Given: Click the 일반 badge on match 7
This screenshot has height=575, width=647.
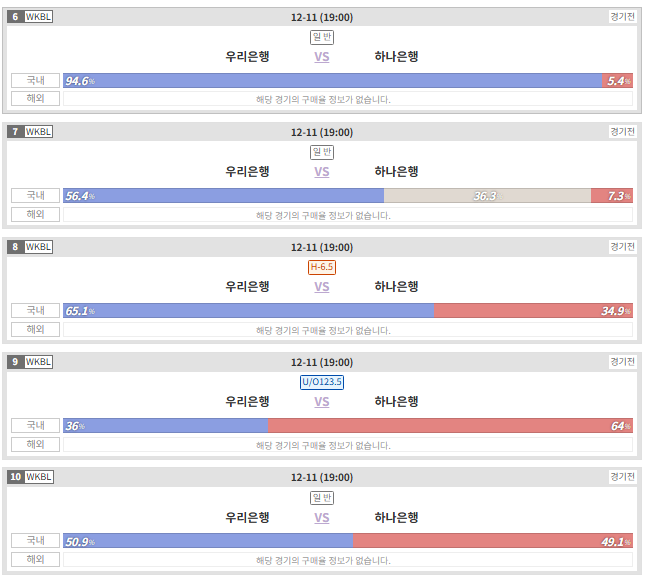Looking at the screenshot, I should (x=322, y=152).
